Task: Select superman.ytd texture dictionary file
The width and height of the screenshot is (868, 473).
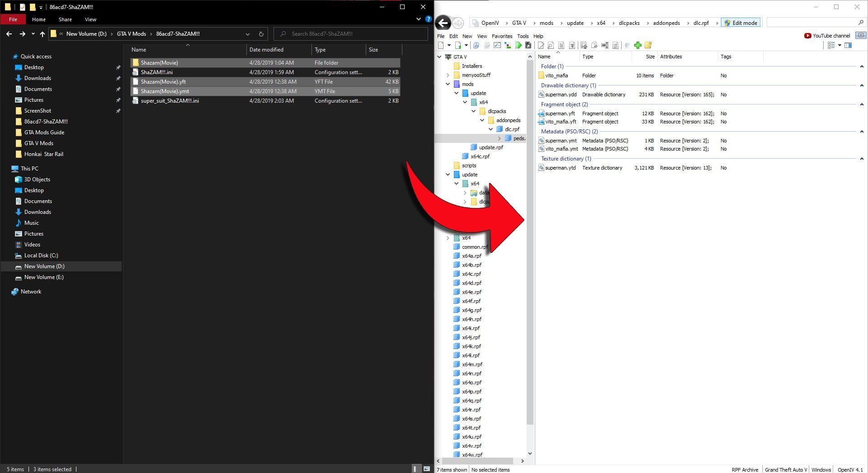Action: 560,168
